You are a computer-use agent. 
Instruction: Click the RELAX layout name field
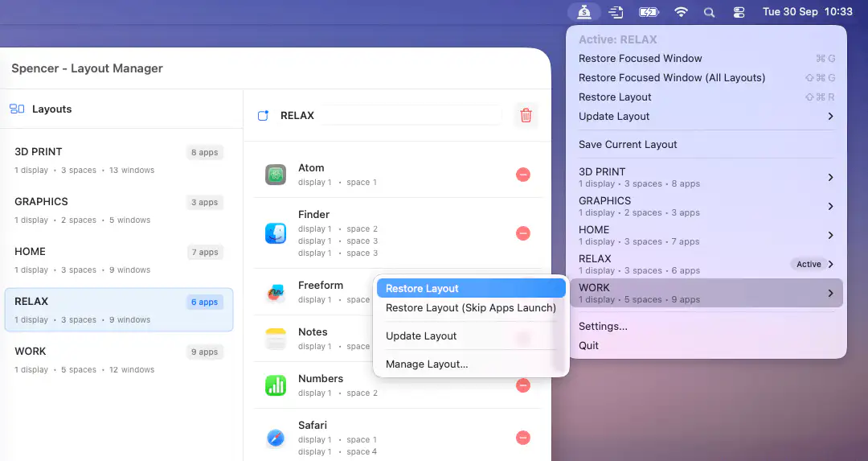410,116
